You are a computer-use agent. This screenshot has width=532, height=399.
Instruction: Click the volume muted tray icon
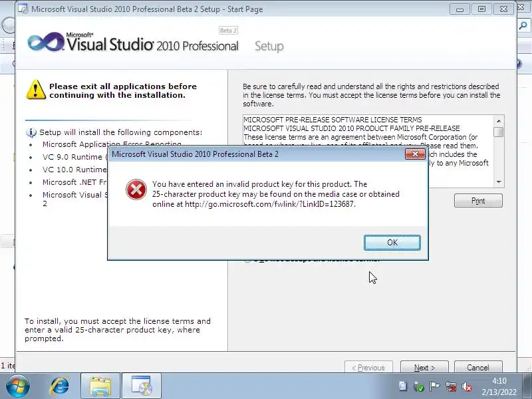point(467,386)
